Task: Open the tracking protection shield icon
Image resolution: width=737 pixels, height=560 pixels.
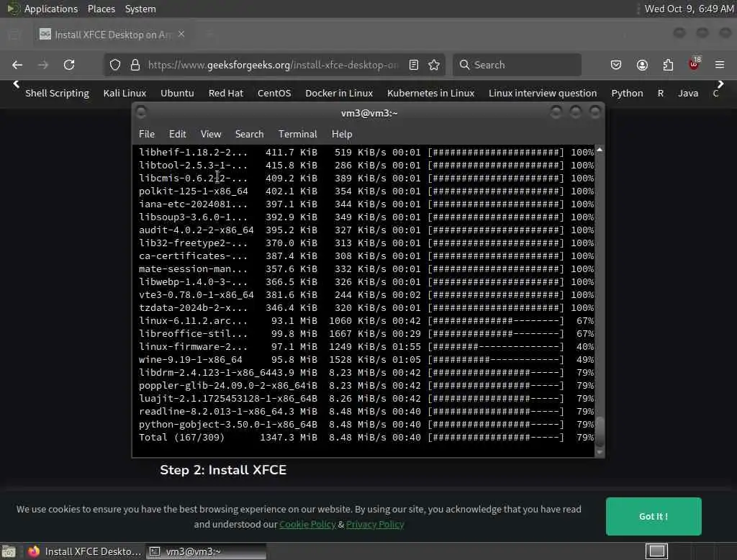Action: (115, 65)
